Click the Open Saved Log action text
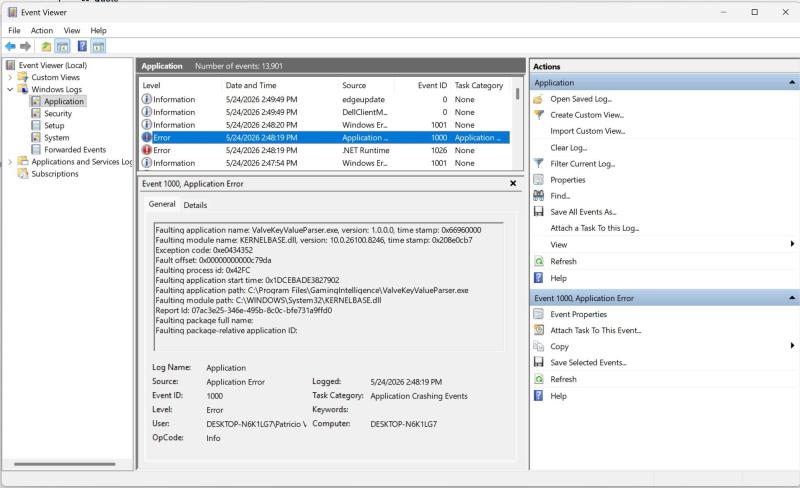 581,99
